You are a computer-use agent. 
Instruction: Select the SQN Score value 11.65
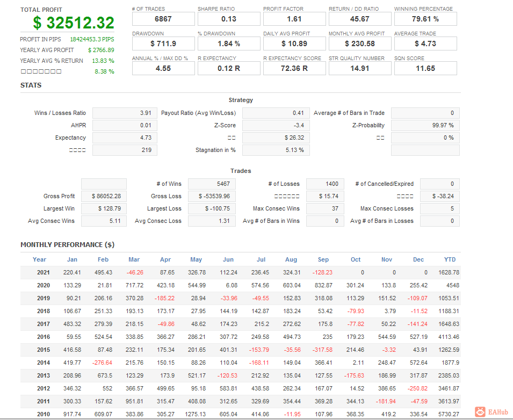pyautogui.click(x=425, y=68)
